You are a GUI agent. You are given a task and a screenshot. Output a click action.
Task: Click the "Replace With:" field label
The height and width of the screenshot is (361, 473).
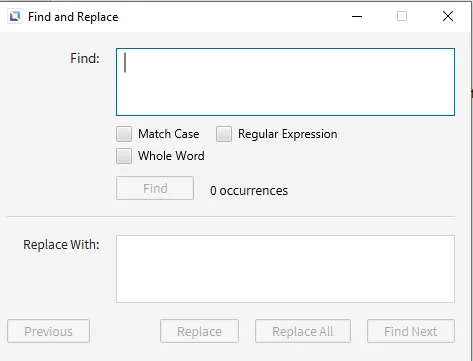[x=61, y=245]
